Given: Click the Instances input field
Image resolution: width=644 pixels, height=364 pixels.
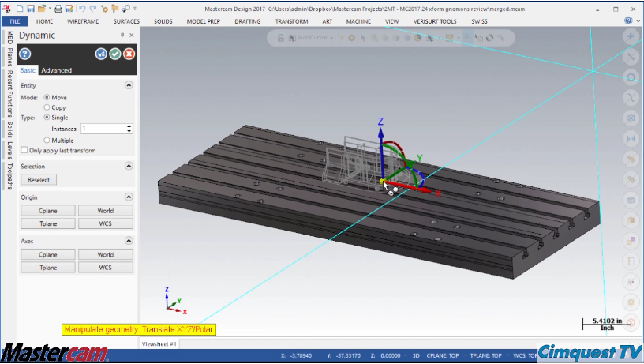Looking at the screenshot, I should pyautogui.click(x=103, y=129).
